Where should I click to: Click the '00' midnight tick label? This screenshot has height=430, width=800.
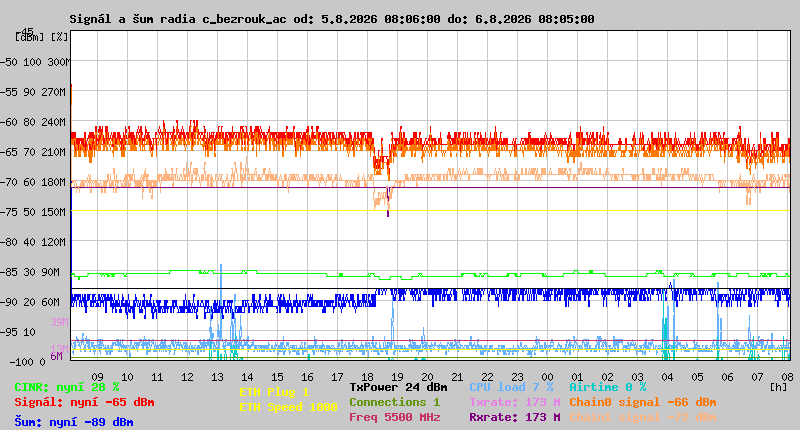tap(547, 377)
